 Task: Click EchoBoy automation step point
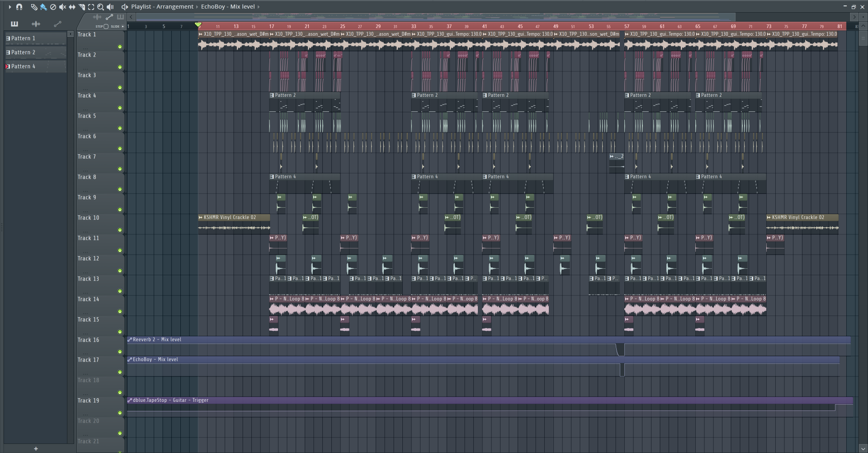tap(622, 370)
